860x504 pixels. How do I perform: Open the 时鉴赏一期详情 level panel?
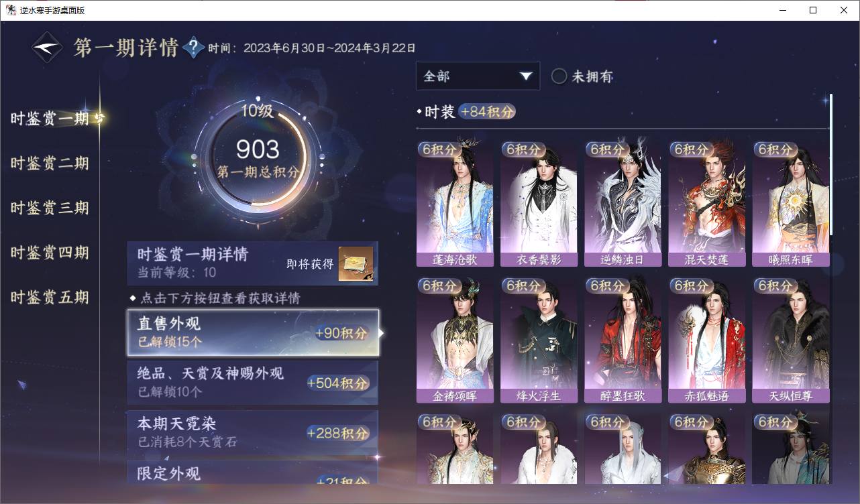click(253, 263)
